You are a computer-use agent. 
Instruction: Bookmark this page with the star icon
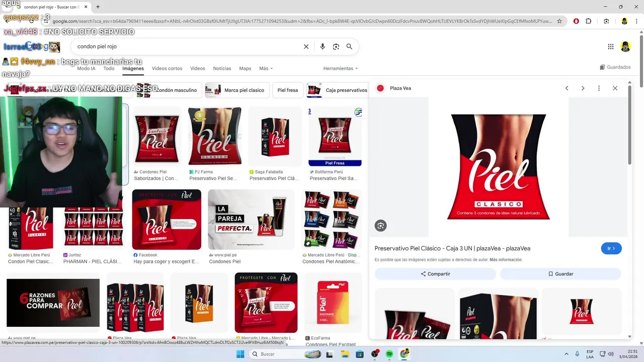(x=559, y=21)
